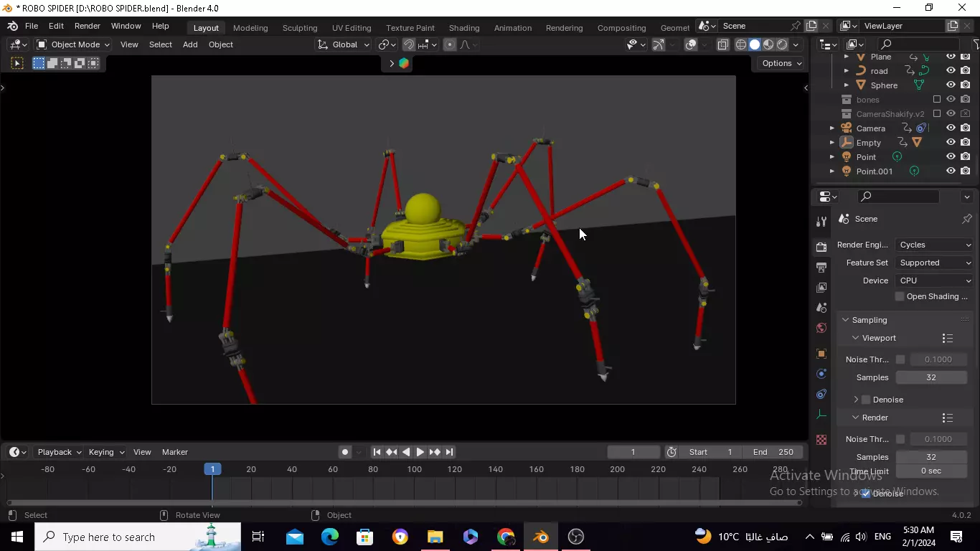Open the Keying popover in timeline
The image size is (980, 551).
[x=105, y=452]
